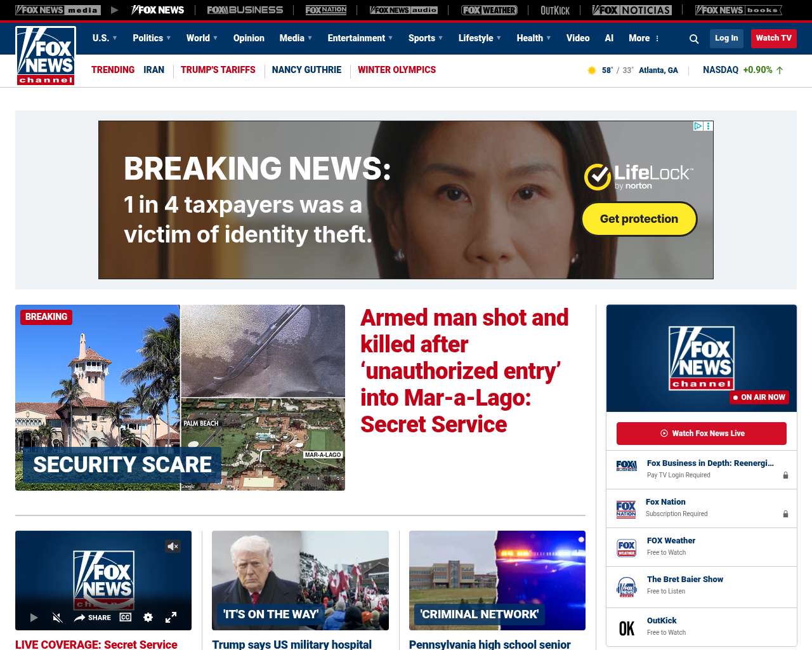This screenshot has height=650, width=812.
Task: Expand video to fullscreen
Action: (x=171, y=618)
